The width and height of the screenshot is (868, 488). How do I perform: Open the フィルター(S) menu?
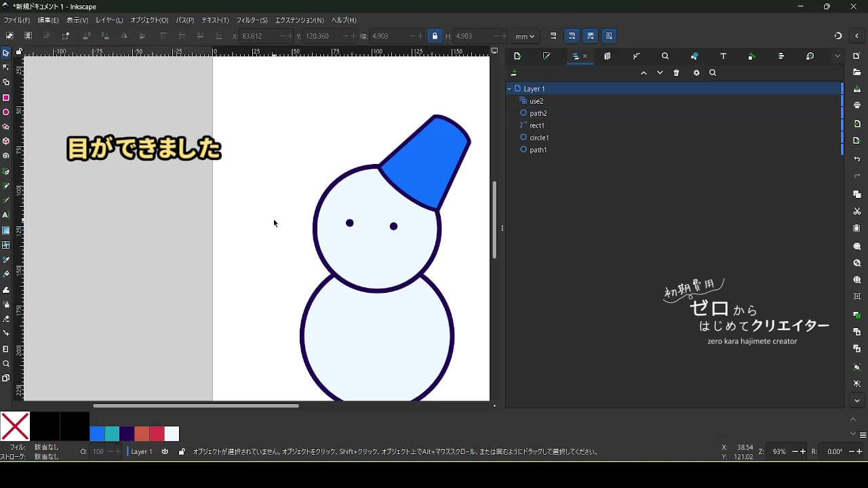(x=252, y=20)
